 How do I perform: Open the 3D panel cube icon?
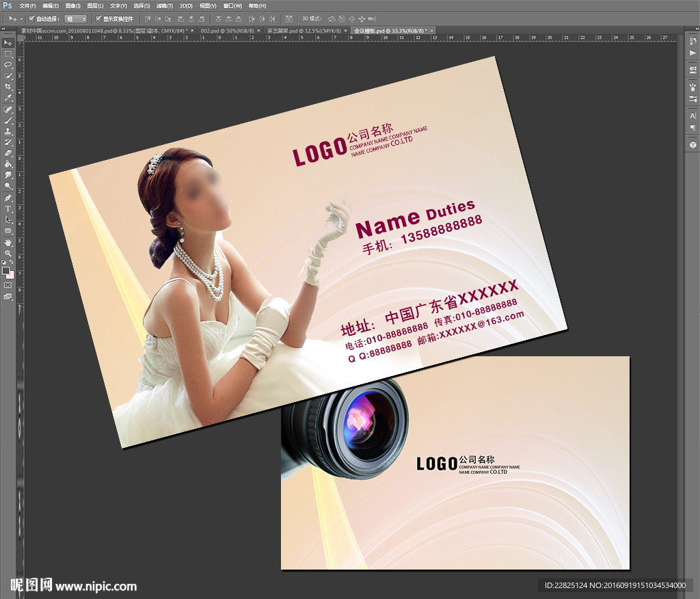(x=692, y=145)
